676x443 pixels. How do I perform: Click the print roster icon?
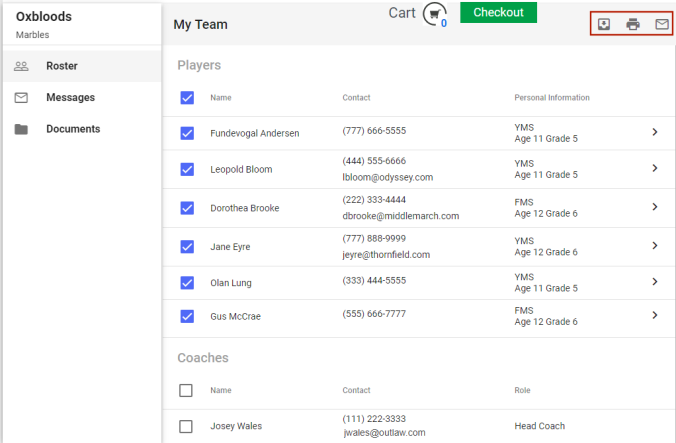[x=633, y=24]
